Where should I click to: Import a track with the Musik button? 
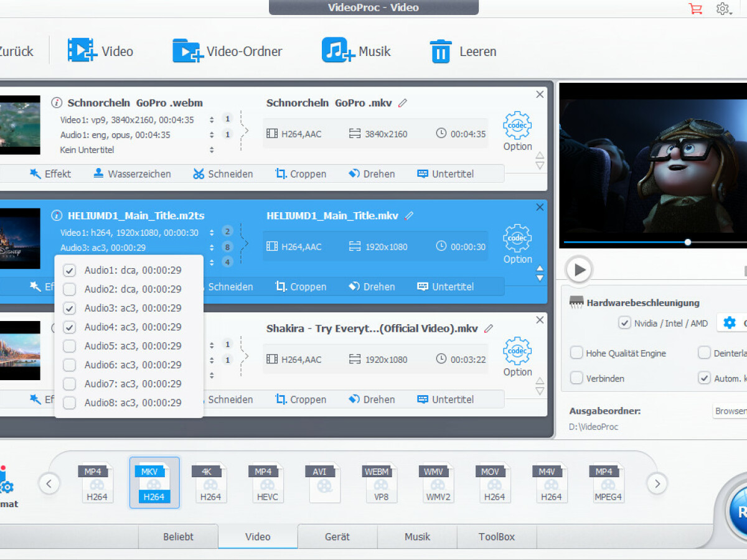357,51
